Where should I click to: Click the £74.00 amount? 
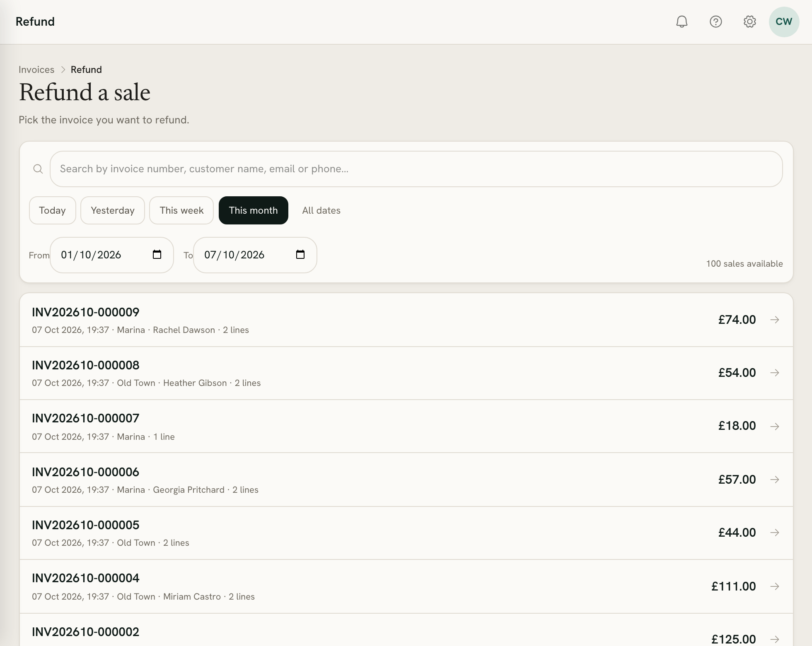(737, 320)
